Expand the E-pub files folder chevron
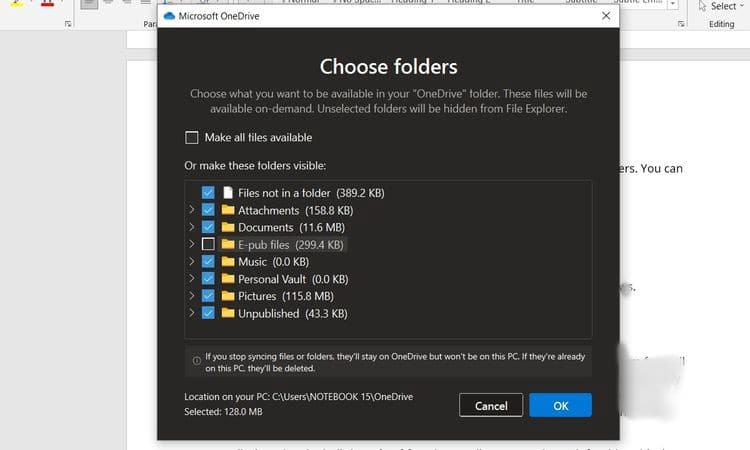 (191, 244)
